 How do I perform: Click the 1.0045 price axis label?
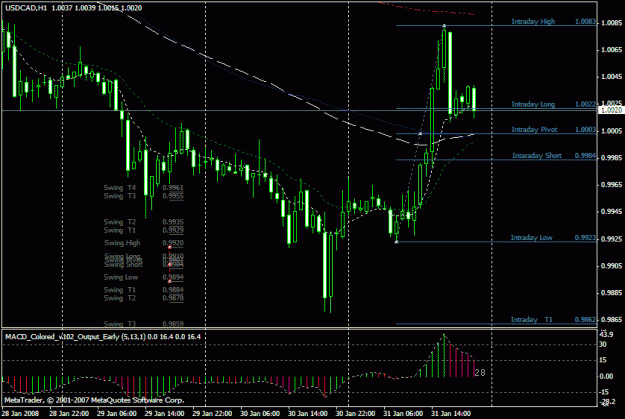click(611, 77)
